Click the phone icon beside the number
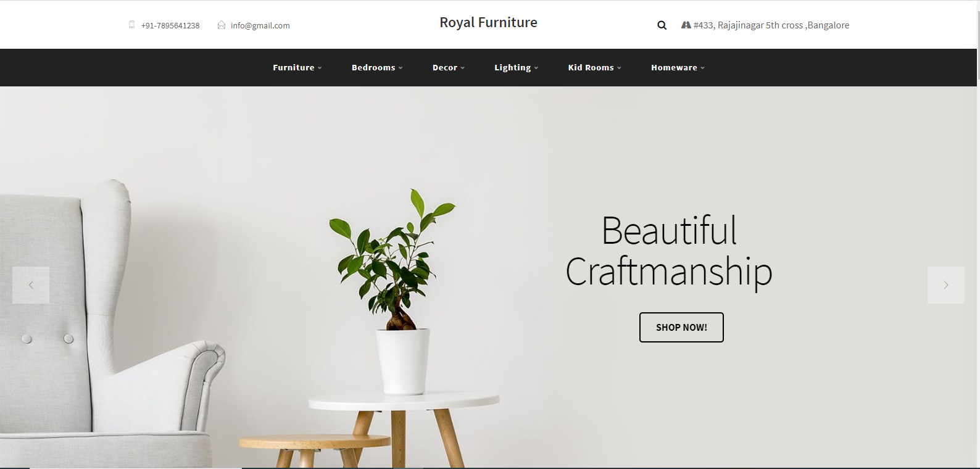The width and height of the screenshot is (980, 469). [131, 25]
